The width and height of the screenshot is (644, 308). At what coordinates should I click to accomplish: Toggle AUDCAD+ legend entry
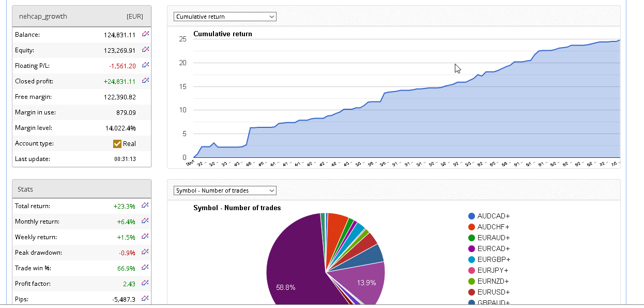(x=488, y=216)
